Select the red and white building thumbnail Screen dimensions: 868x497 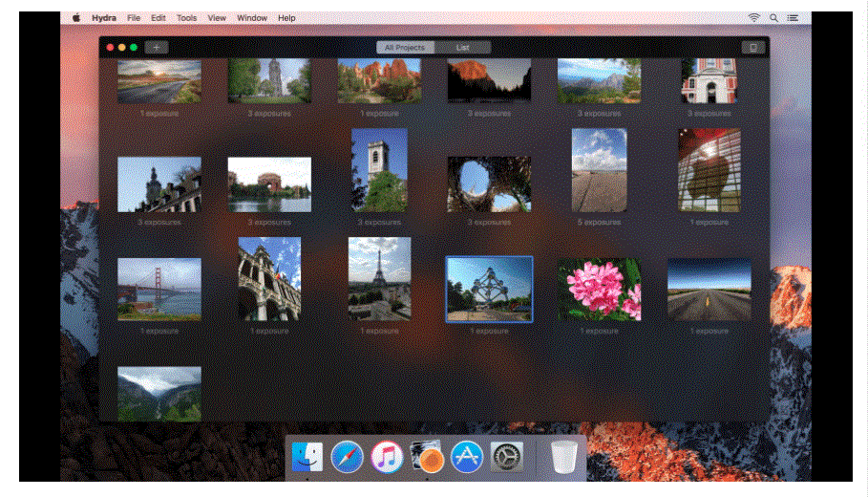tap(709, 81)
